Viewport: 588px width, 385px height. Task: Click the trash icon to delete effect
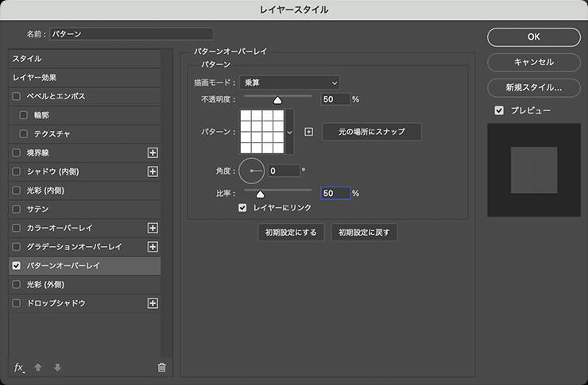click(x=161, y=367)
